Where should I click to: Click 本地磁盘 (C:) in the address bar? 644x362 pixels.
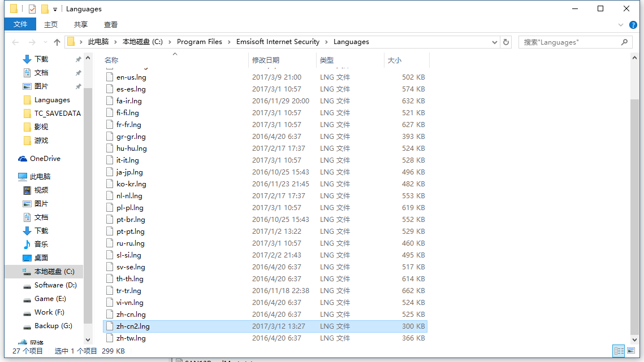coord(142,42)
